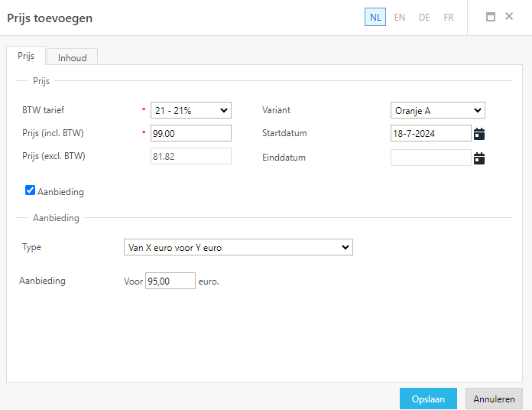The height and width of the screenshot is (410, 532).
Task: Select the Prijs tab
Action: (x=26, y=56)
